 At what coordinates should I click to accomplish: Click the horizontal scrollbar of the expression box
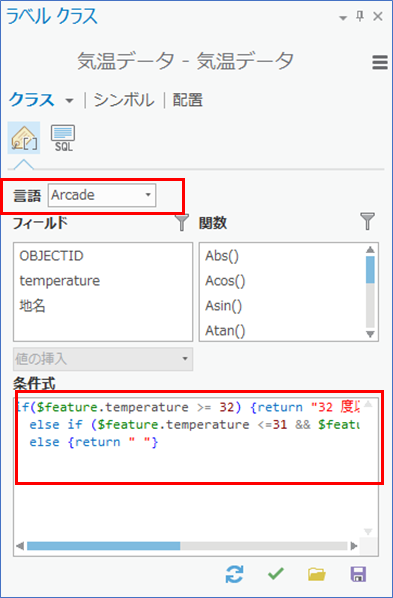[187, 546]
